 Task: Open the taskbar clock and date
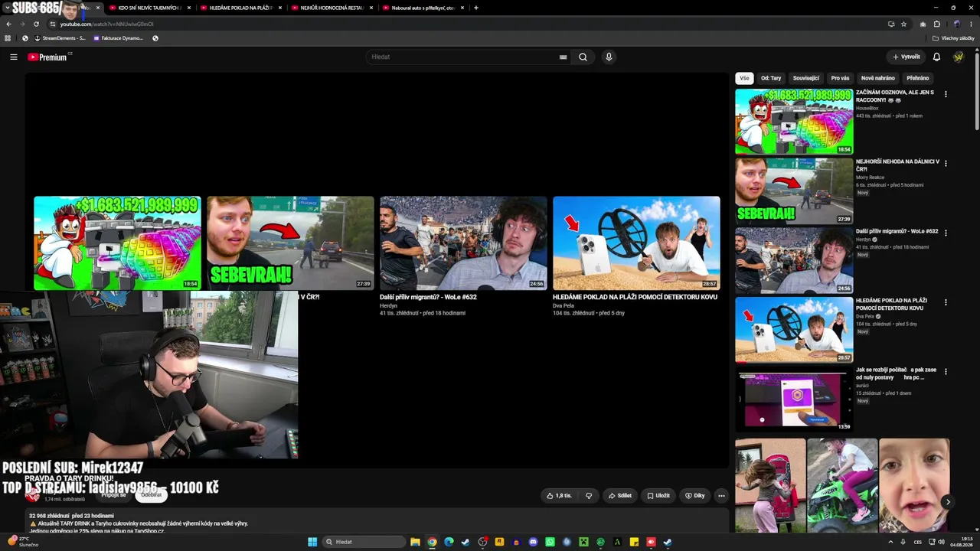coord(961,542)
